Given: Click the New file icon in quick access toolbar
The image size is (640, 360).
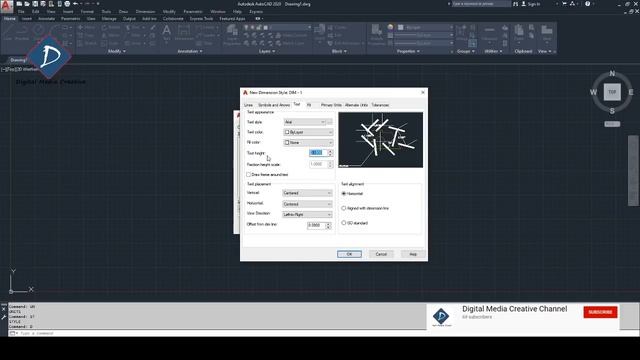Looking at the screenshot, I should tap(19, 4).
